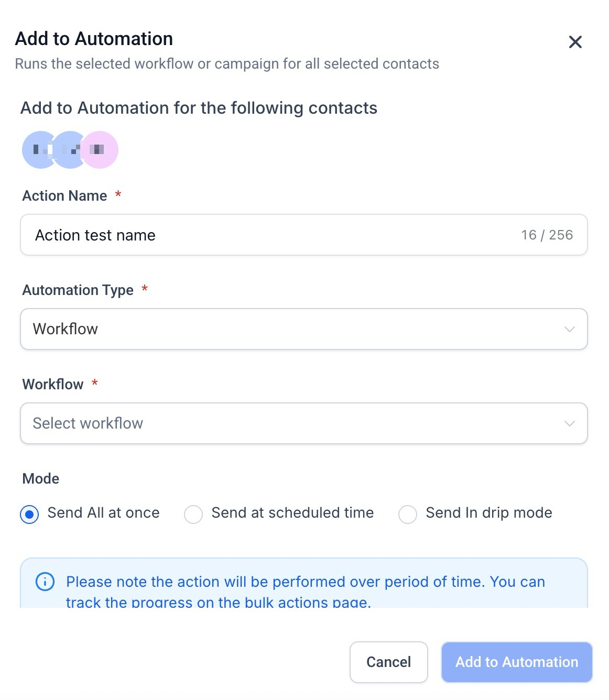The image size is (609, 700).
Task: Click the leftmost blue contact avatar
Action: [37, 150]
